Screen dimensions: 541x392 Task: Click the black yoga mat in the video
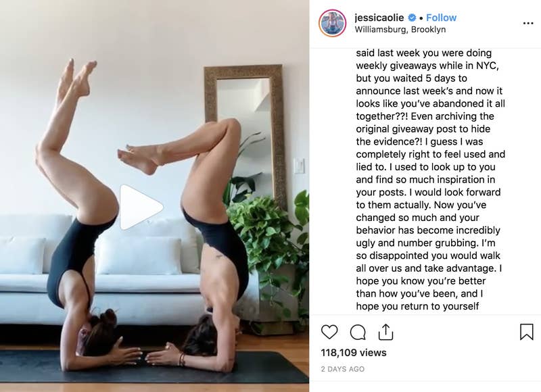click(154, 367)
